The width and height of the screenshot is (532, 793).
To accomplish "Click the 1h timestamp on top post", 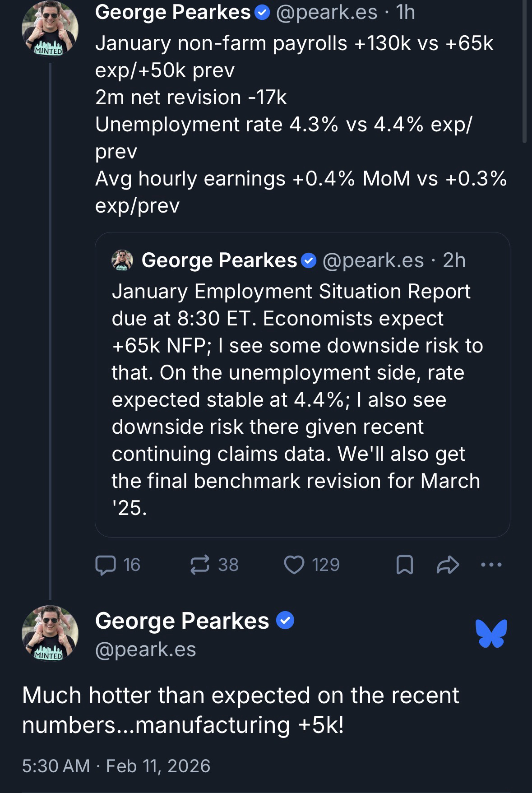I will [405, 13].
